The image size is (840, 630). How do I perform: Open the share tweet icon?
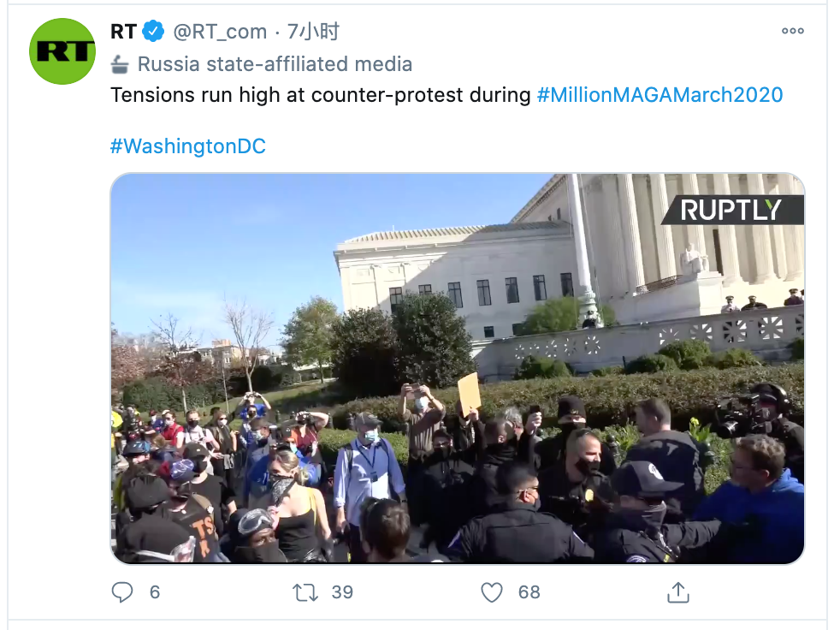pos(677,591)
